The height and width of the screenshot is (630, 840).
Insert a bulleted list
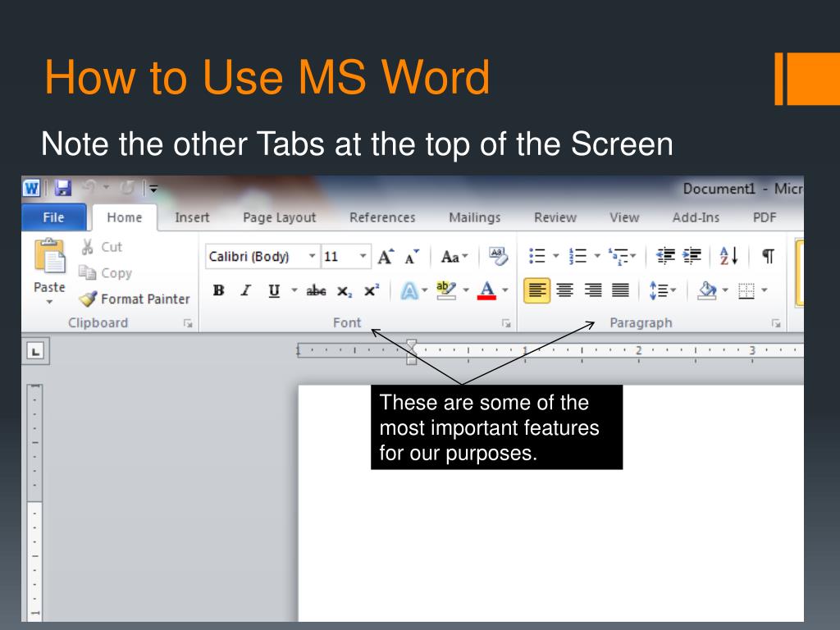tap(537, 256)
